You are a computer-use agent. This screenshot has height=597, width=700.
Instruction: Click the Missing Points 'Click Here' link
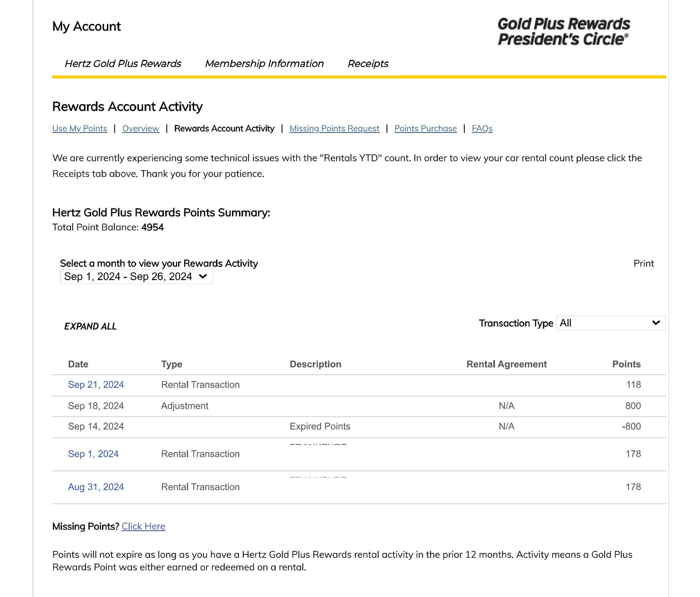pos(143,526)
